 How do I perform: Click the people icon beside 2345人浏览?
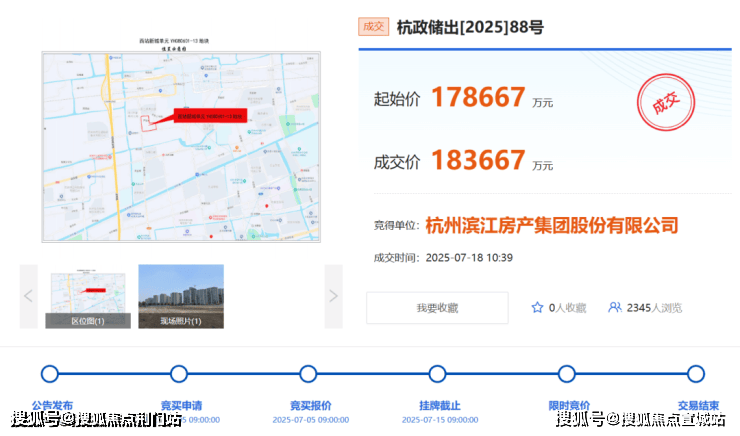tap(614, 308)
